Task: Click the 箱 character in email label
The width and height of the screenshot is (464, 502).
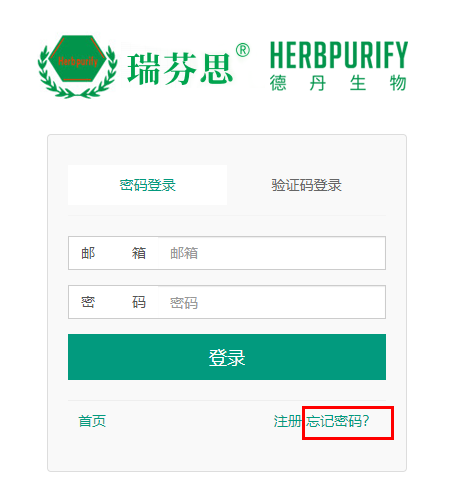Action: coord(139,253)
